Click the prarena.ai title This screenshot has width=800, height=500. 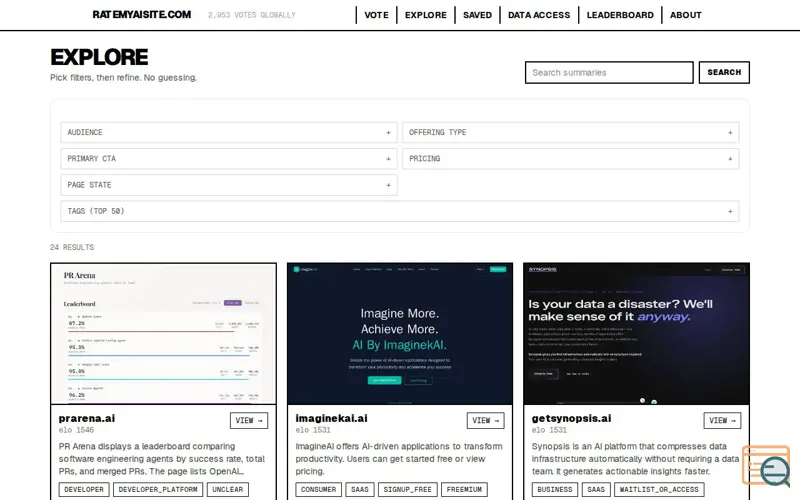click(x=87, y=418)
